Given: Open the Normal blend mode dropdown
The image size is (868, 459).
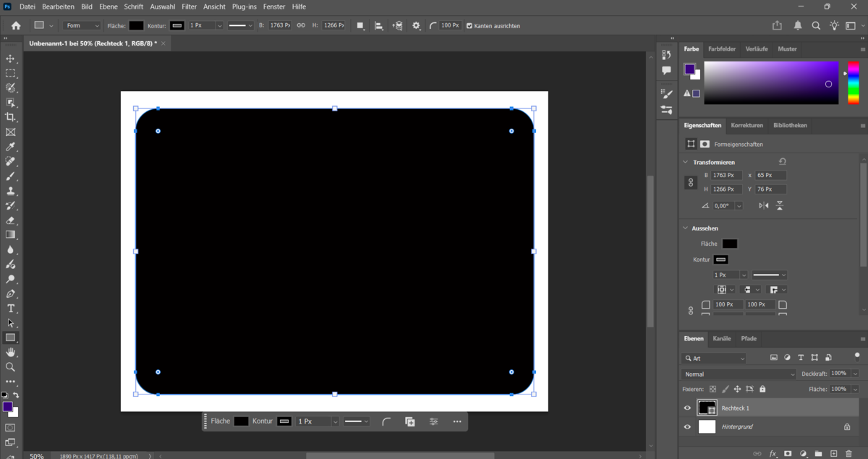Looking at the screenshot, I should click(x=739, y=374).
